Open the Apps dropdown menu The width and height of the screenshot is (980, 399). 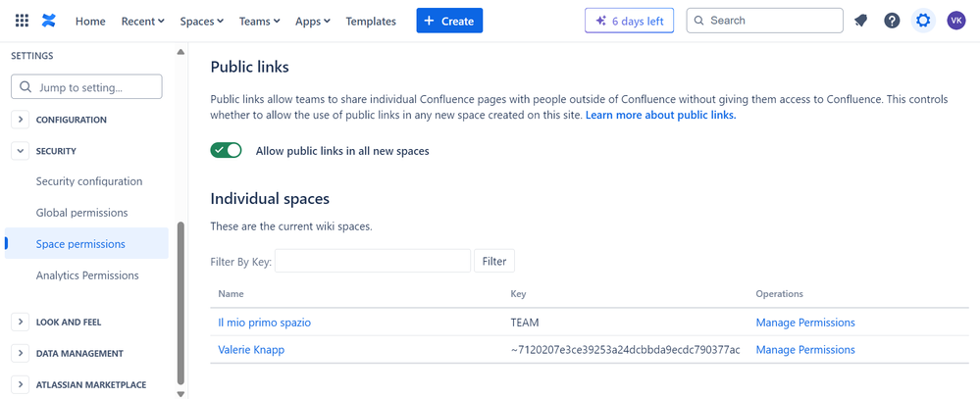pos(313,21)
